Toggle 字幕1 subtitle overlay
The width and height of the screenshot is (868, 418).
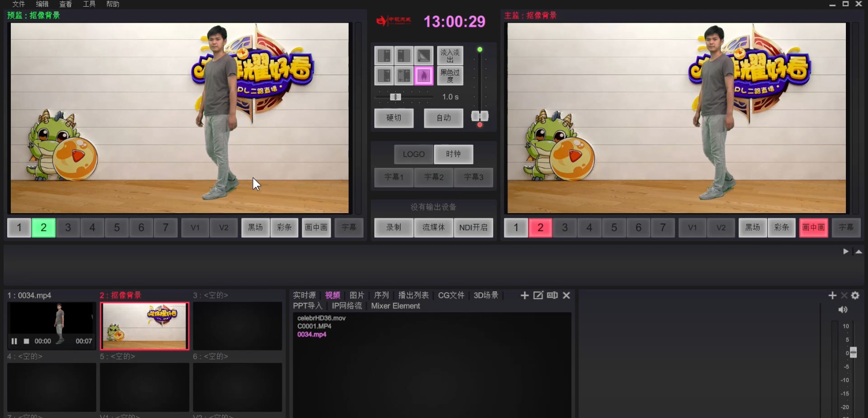coord(394,177)
